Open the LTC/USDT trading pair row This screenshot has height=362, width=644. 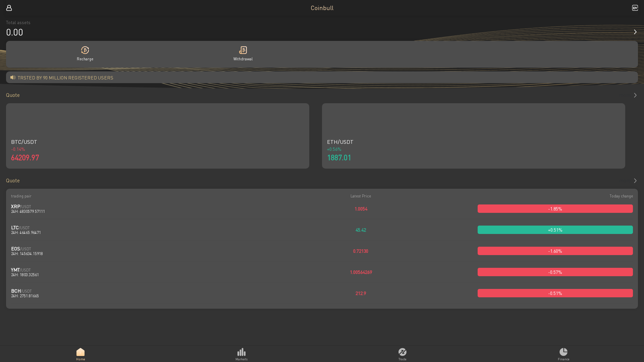[x=322, y=230]
